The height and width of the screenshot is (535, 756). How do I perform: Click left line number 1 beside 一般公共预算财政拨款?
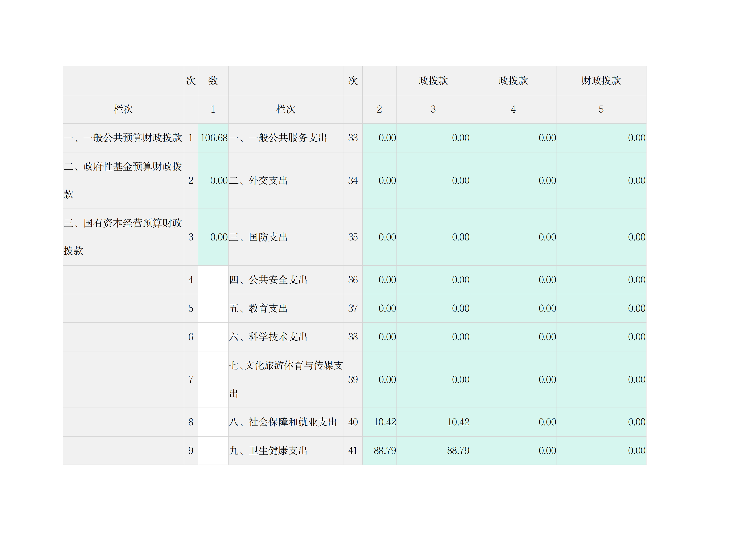click(191, 138)
